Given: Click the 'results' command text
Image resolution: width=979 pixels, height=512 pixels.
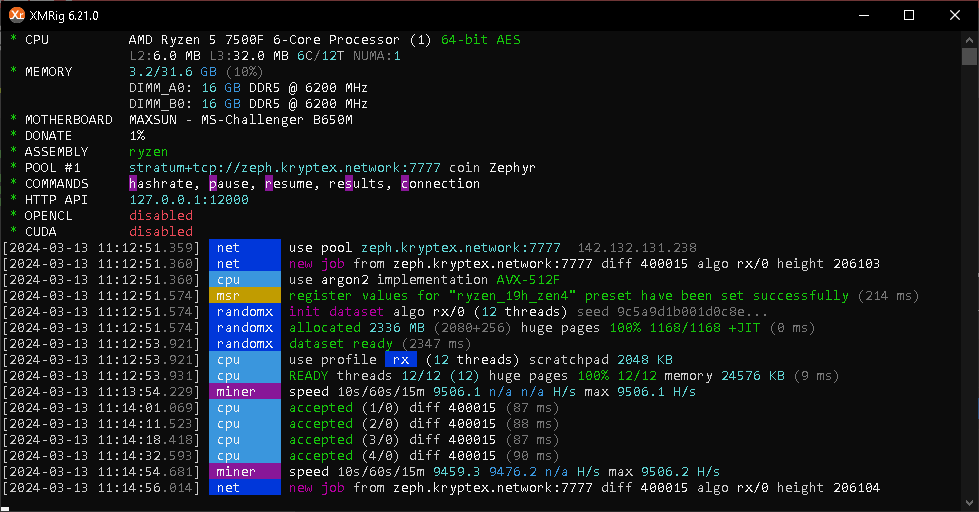Looking at the screenshot, I should click(x=357, y=184).
